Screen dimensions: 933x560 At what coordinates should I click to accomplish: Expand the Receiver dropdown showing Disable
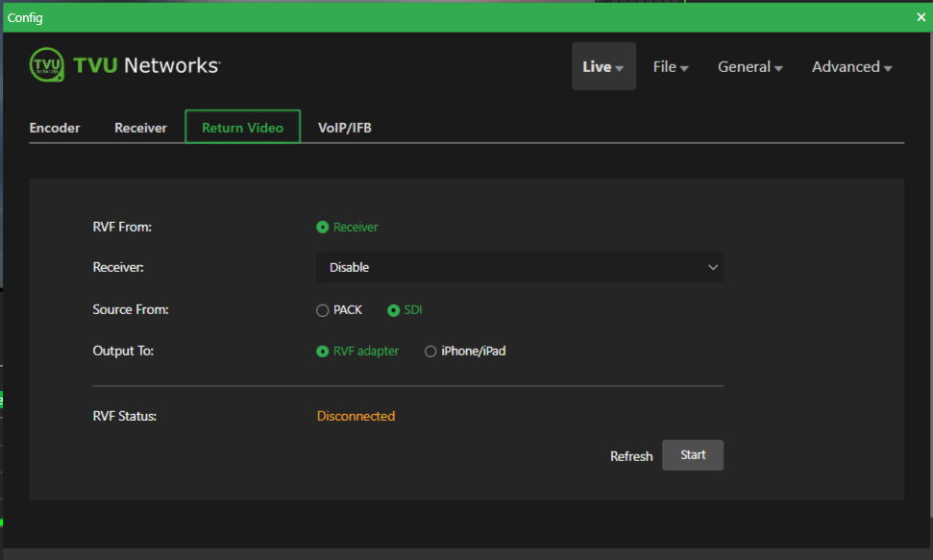tap(520, 267)
